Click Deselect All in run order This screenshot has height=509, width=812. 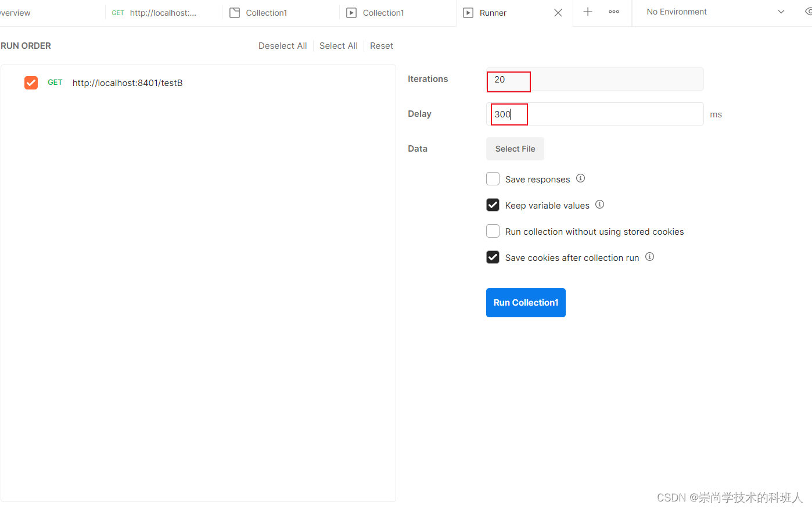click(x=283, y=46)
